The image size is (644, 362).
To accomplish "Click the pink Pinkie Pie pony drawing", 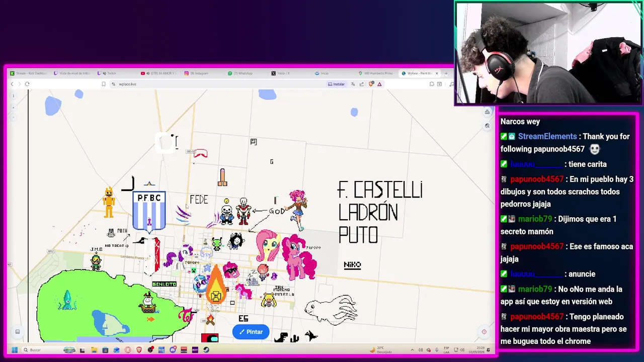I will 299,258.
